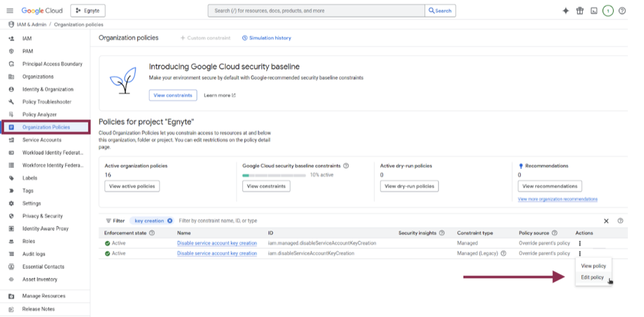Open notifications badge showing 1

click(x=608, y=11)
